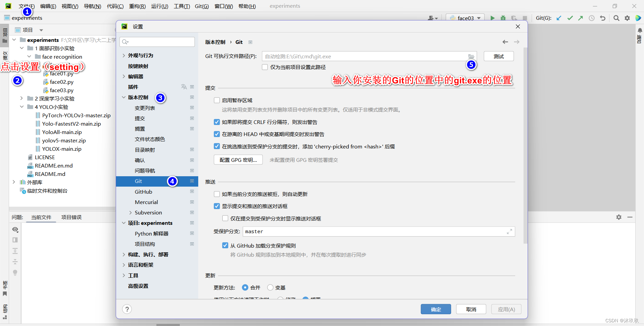The width and height of the screenshot is (644, 326).
Task: Toggle detached HEAD commit warning checkbox
Action: [x=217, y=134]
